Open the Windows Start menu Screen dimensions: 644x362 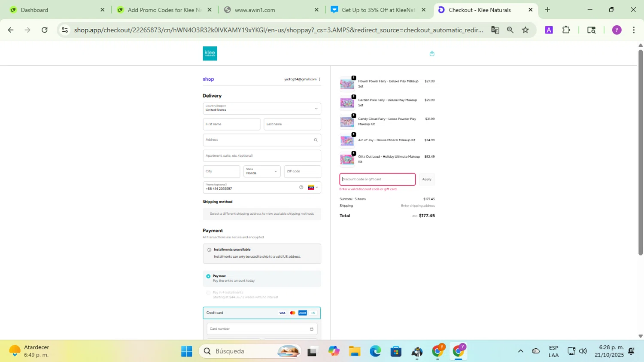[x=187, y=352]
